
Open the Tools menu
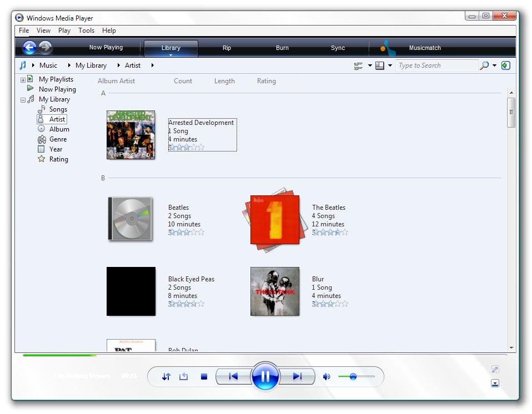click(x=86, y=31)
